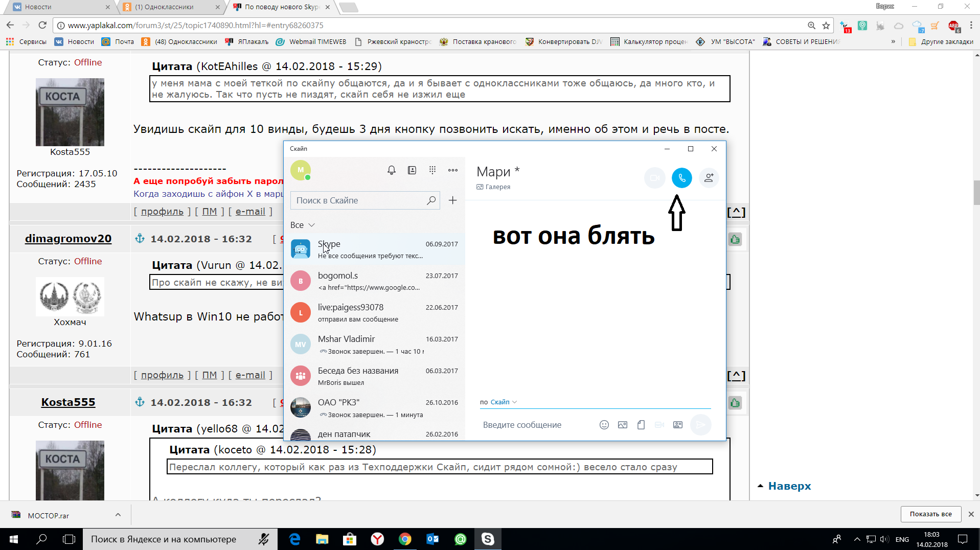Start audio call with Мари
The height and width of the screenshot is (550, 980).
coord(681,178)
